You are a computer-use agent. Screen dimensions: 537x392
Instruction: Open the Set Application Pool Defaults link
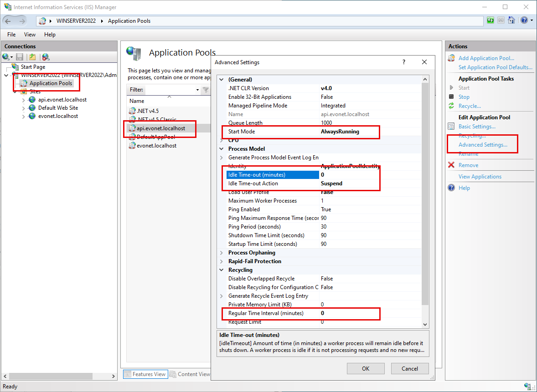(x=495, y=67)
